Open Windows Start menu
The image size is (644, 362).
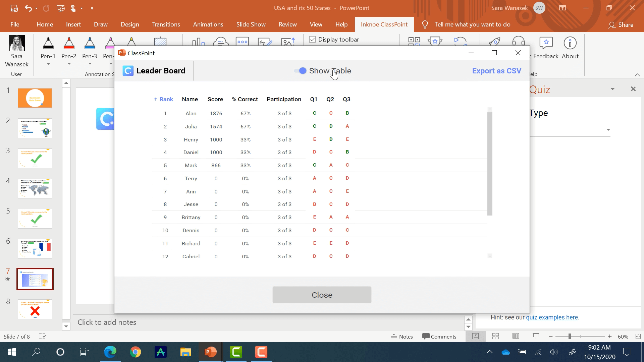pos(12,352)
